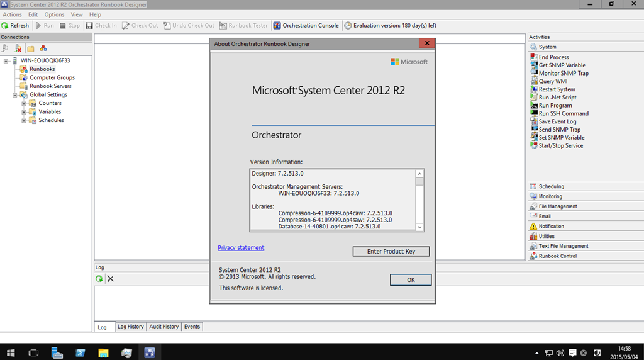The width and height of the screenshot is (644, 360).
Task: Click the log refresh green icon
Action: pyautogui.click(x=99, y=279)
